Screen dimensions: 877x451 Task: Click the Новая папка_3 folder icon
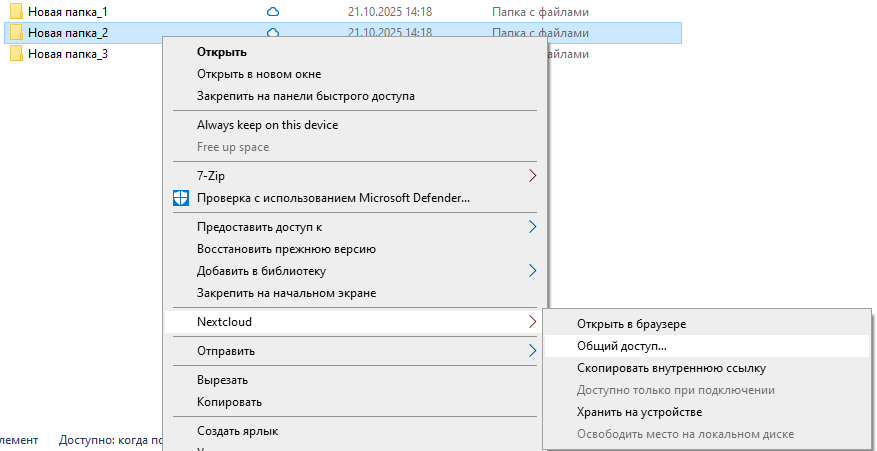17,54
